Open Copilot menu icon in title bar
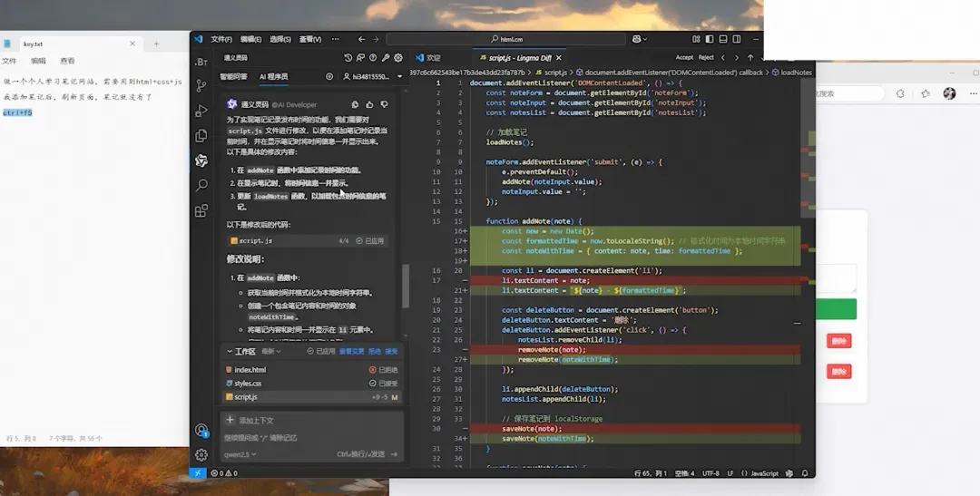 click(x=639, y=39)
